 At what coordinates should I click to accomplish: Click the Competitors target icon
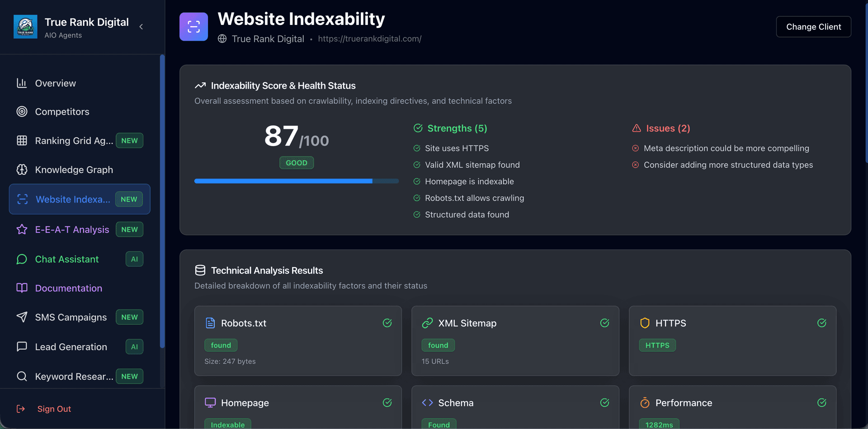[x=22, y=112]
